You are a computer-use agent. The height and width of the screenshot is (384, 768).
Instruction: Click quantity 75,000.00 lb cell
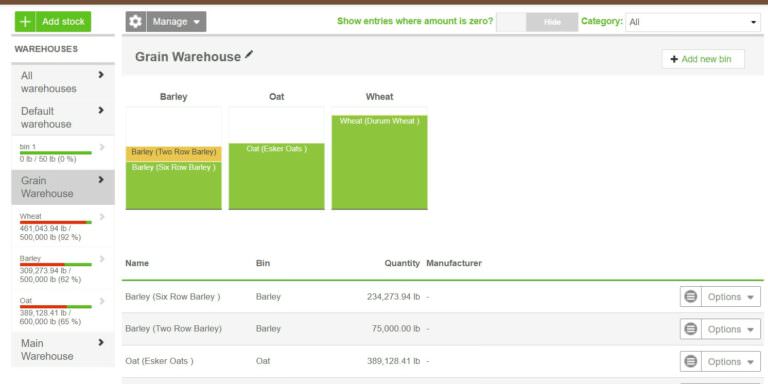(x=396, y=329)
